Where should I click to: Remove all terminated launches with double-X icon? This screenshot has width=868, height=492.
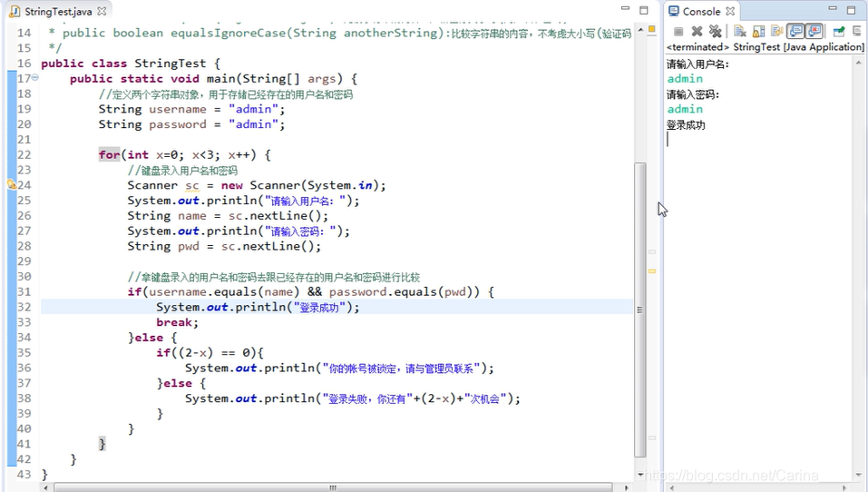[x=716, y=32]
